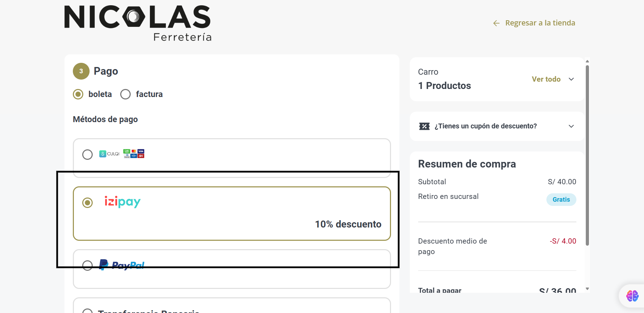Click the -S/ 4.00 discount amount

pyautogui.click(x=563, y=241)
